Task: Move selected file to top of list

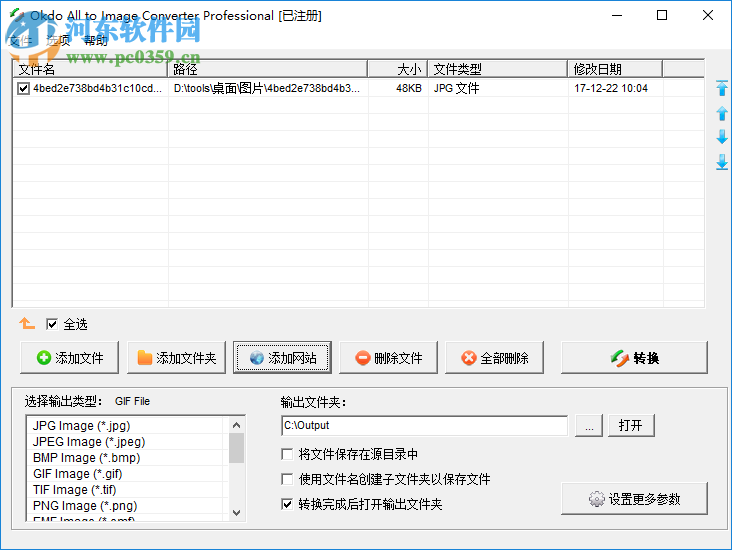Action: click(x=722, y=88)
